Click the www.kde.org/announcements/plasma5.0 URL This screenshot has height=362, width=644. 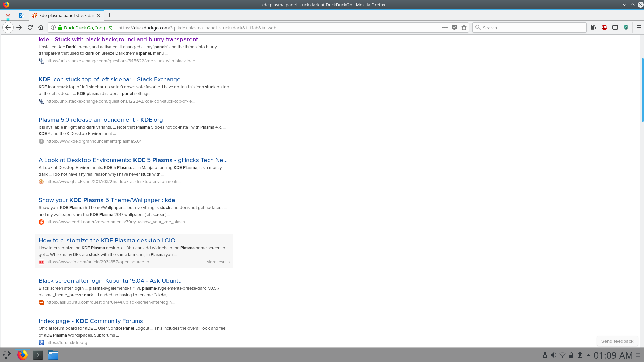coord(93,141)
